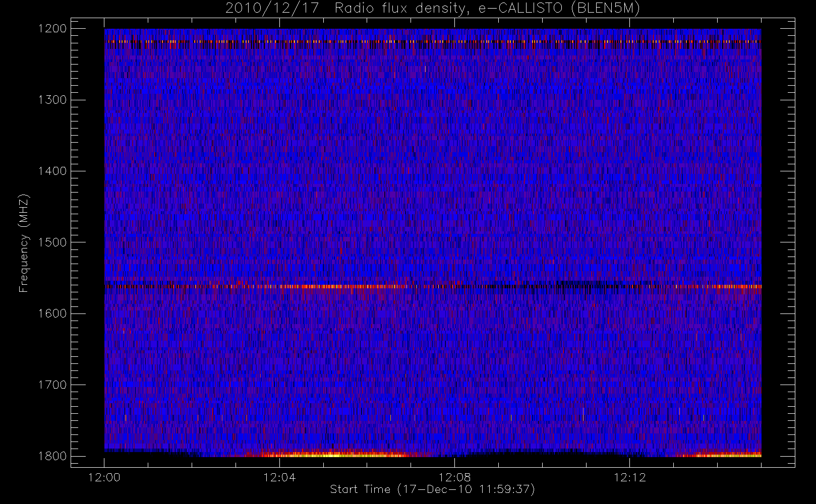The height and width of the screenshot is (504, 816).
Task: Select the 1600 frequency tick label
Action: (52, 313)
